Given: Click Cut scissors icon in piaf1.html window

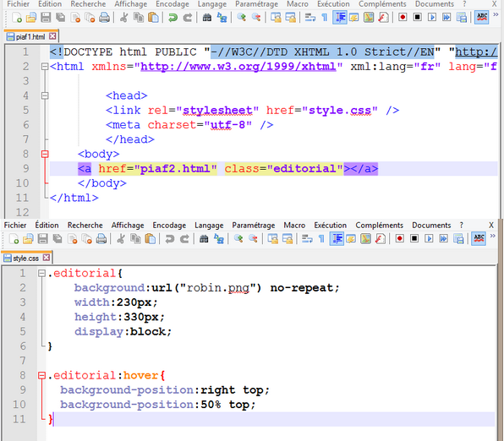Looking at the screenshot, I should coord(123,18).
